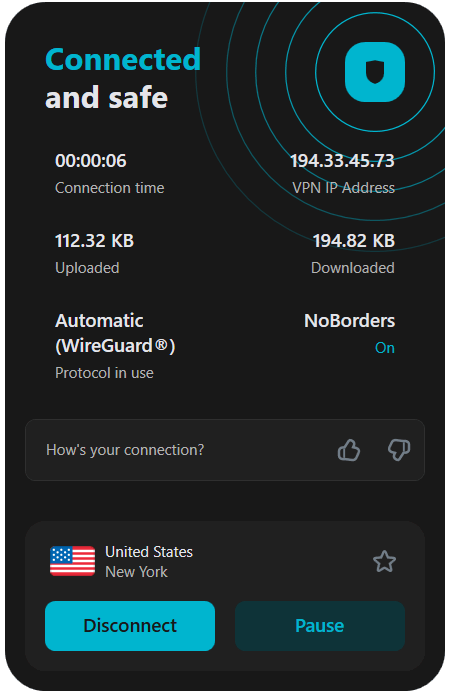Click the Protocol in use label
Viewport: 451px width, 693px height.
(104, 373)
